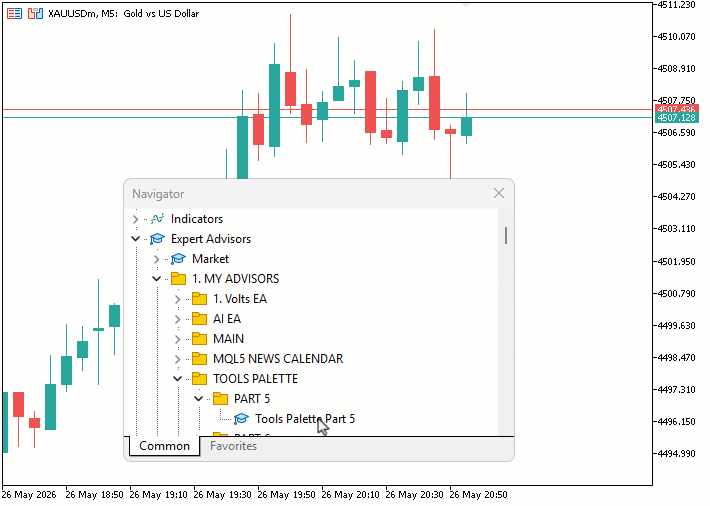Switch to the Common tab

click(164, 446)
